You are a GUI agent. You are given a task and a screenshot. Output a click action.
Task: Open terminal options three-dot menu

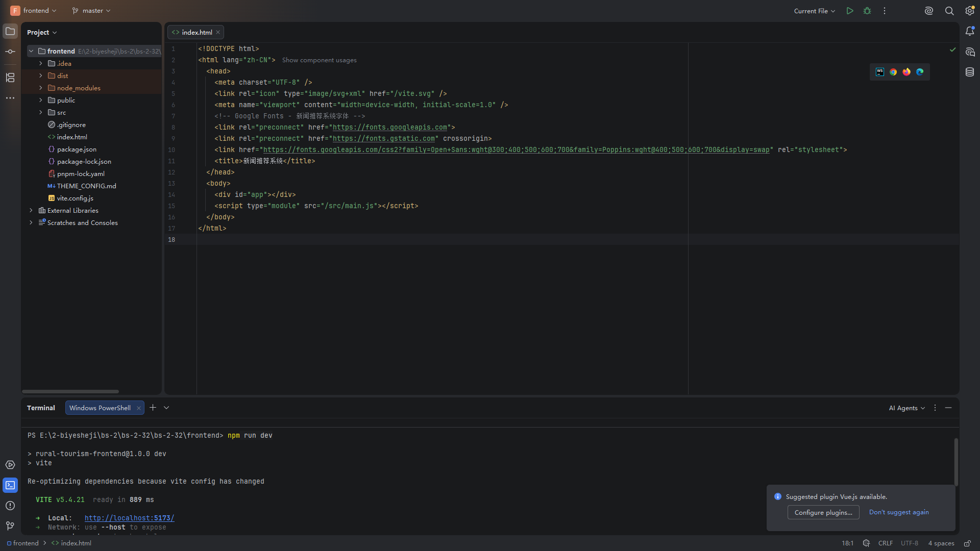click(935, 408)
